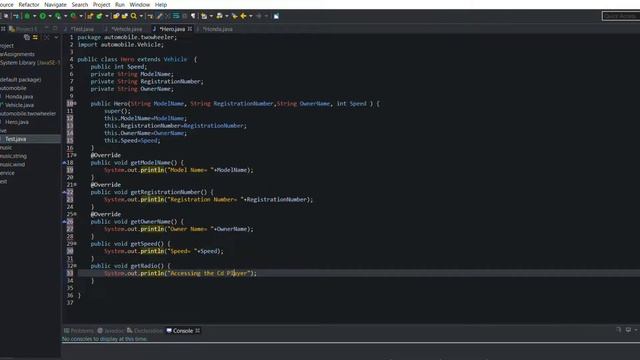Screen dimensions: 640x360
Task: Switch to the Javadoc view tab
Action: [111, 331]
